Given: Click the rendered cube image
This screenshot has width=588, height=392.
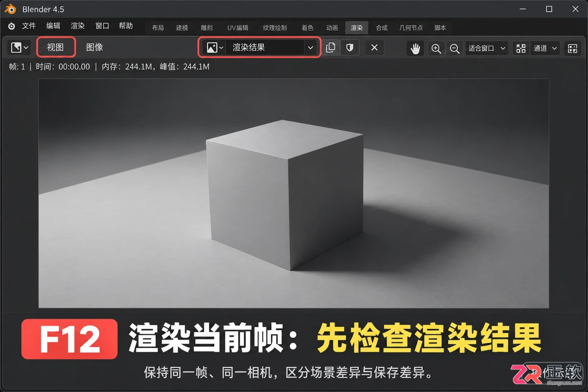Looking at the screenshot, I should coord(294,193).
